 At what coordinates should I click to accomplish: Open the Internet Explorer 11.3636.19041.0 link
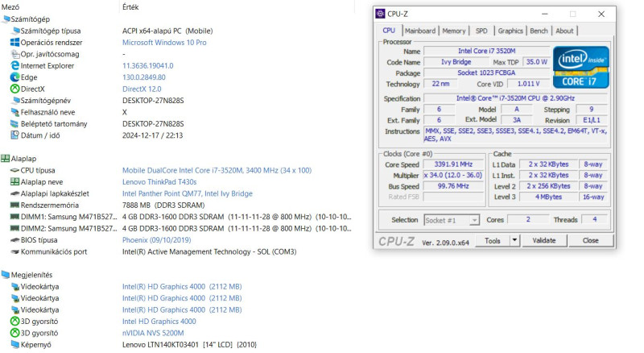[x=148, y=65]
